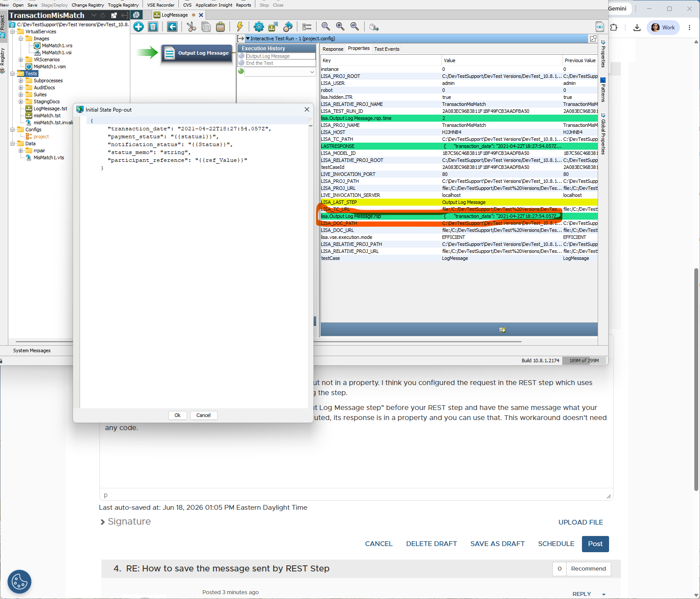
Task: Click the plain magnifier zoom icon
Action: (x=326, y=27)
